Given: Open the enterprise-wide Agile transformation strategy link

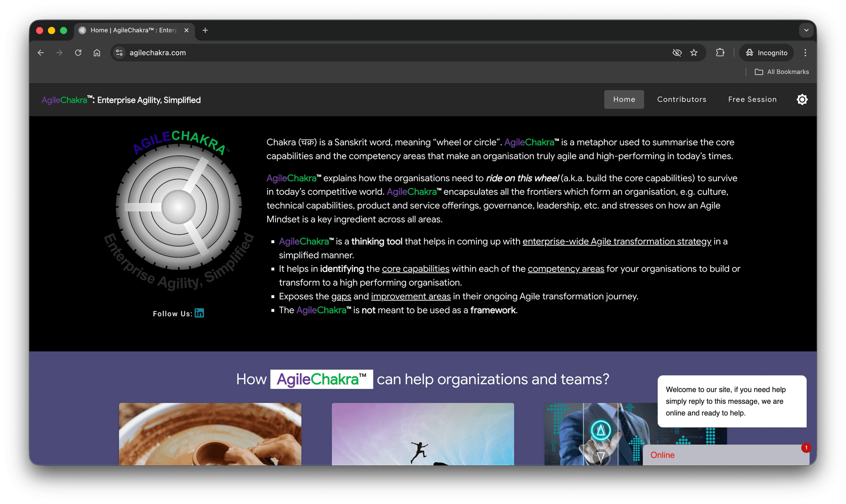Looking at the screenshot, I should pyautogui.click(x=616, y=241).
